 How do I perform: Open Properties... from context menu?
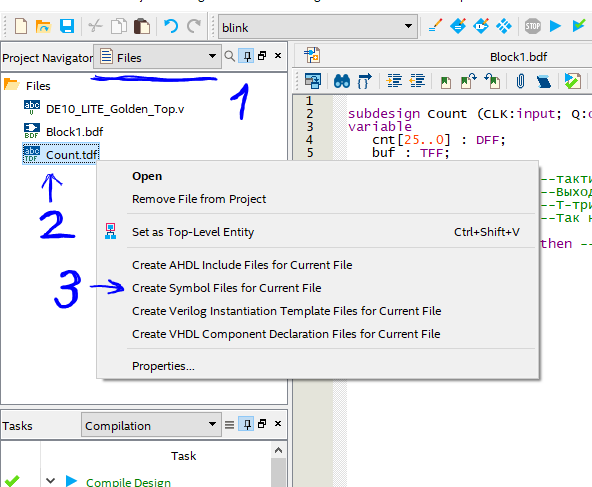click(x=163, y=366)
